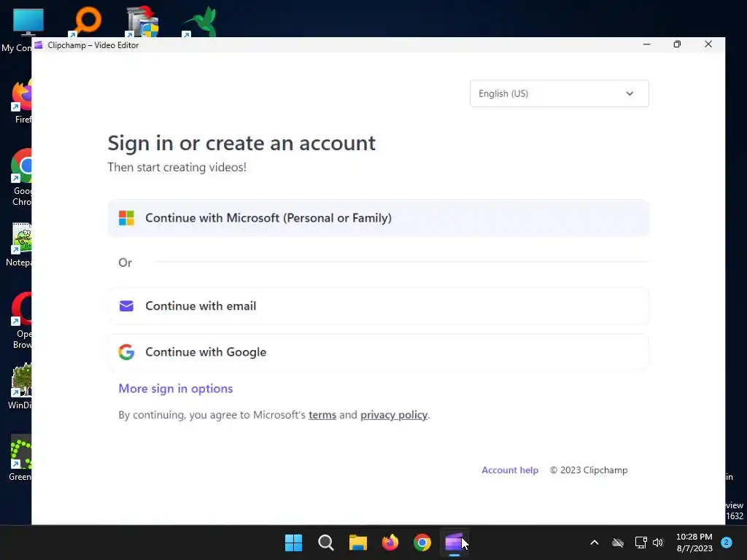Sign in using Continue with Google
Viewport: 747px width, 560px height.
[379, 352]
